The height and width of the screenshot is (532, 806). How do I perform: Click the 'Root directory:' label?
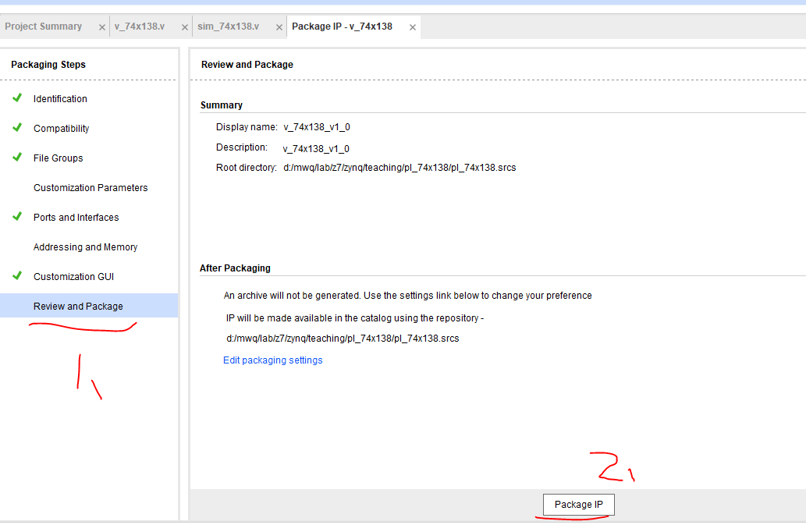(247, 168)
